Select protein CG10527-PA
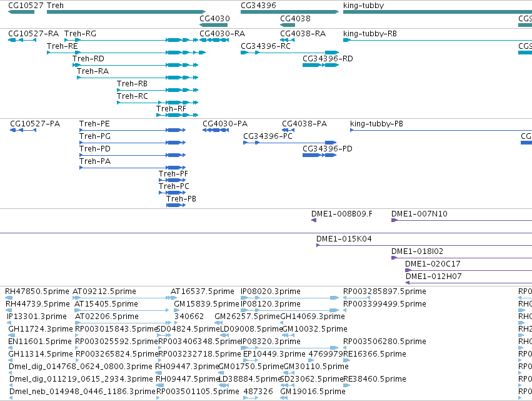Viewport: 532px width, 401px height. point(23,130)
